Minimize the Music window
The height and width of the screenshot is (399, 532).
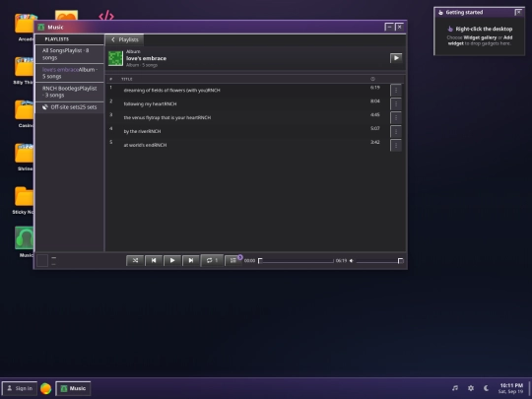pos(389,27)
